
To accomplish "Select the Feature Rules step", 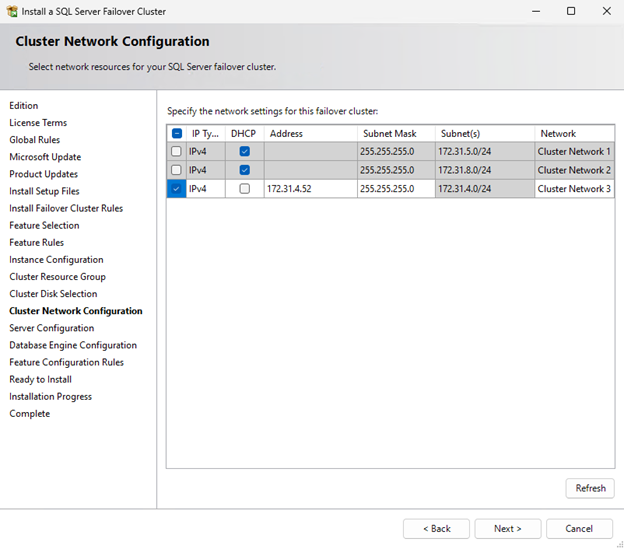I will (x=37, y=242).
